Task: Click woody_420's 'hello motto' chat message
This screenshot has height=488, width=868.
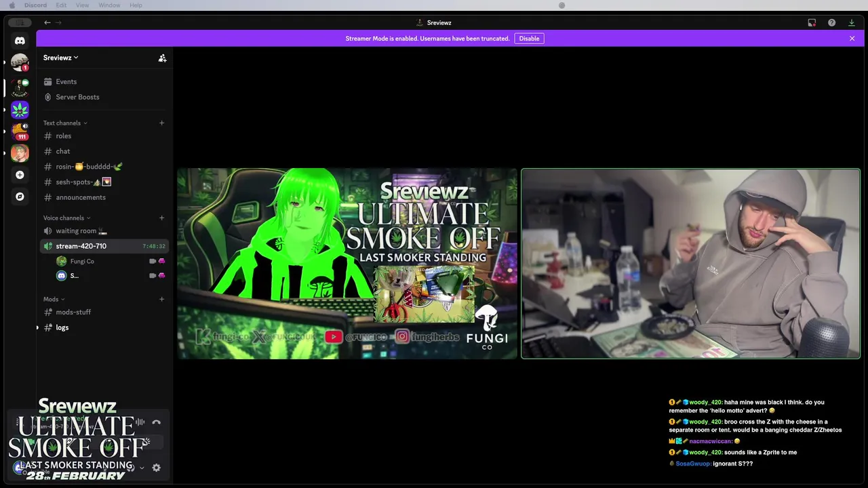Action: tap(747, 406)
